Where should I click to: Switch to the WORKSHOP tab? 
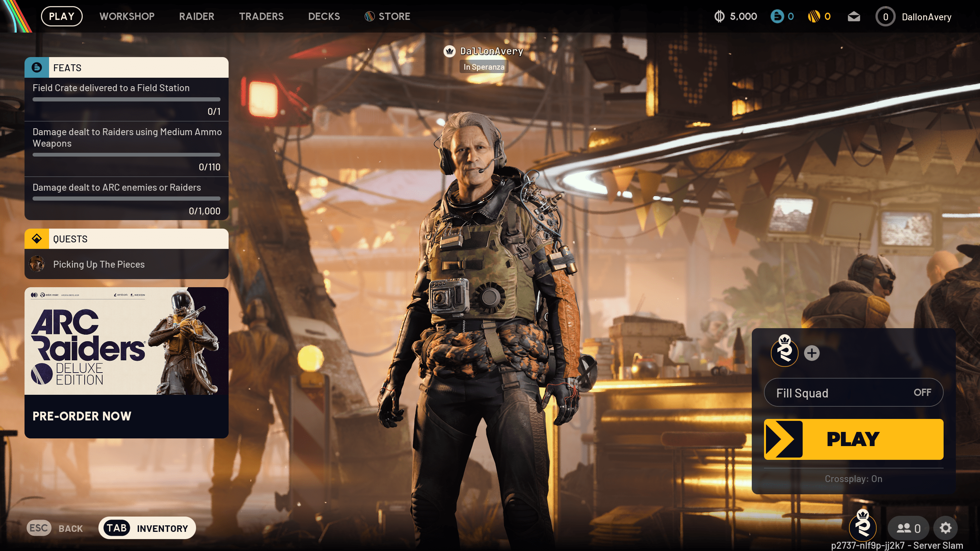(127, 16)
